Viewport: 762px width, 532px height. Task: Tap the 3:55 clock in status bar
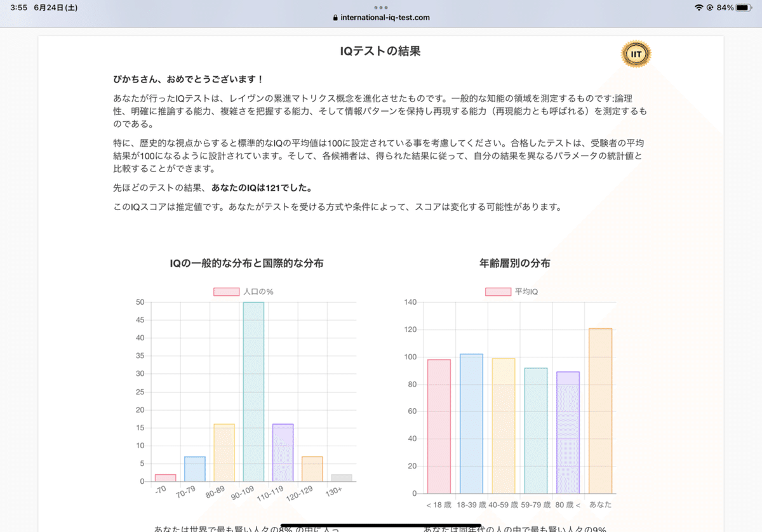tap(18, 8)
